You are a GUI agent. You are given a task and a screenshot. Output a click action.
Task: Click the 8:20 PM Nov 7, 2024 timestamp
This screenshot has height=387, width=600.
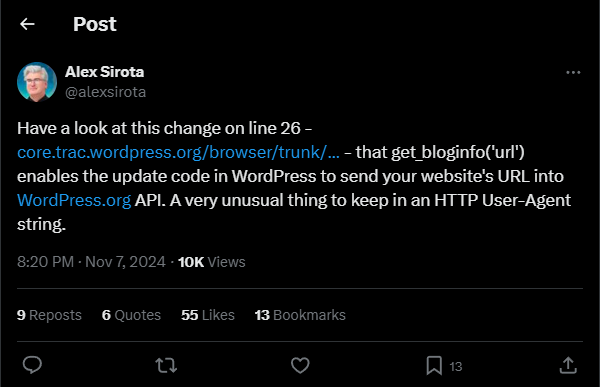[x=91, y=262]
